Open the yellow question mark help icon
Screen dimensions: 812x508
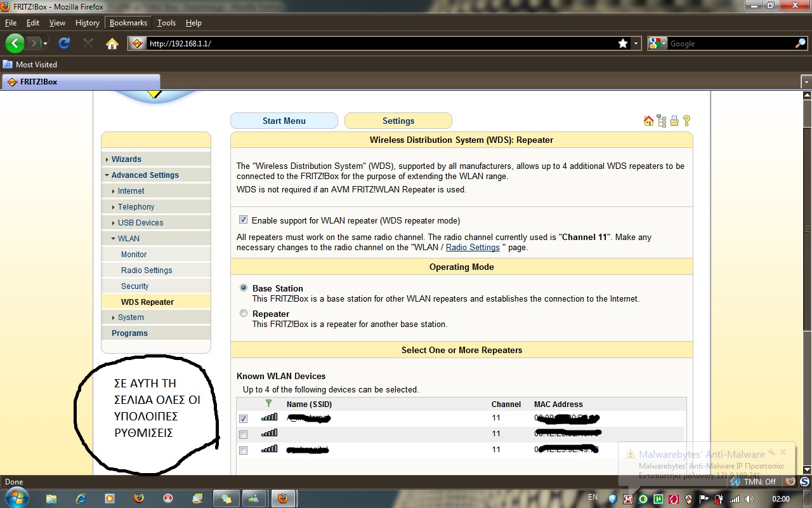click(686, 121)
